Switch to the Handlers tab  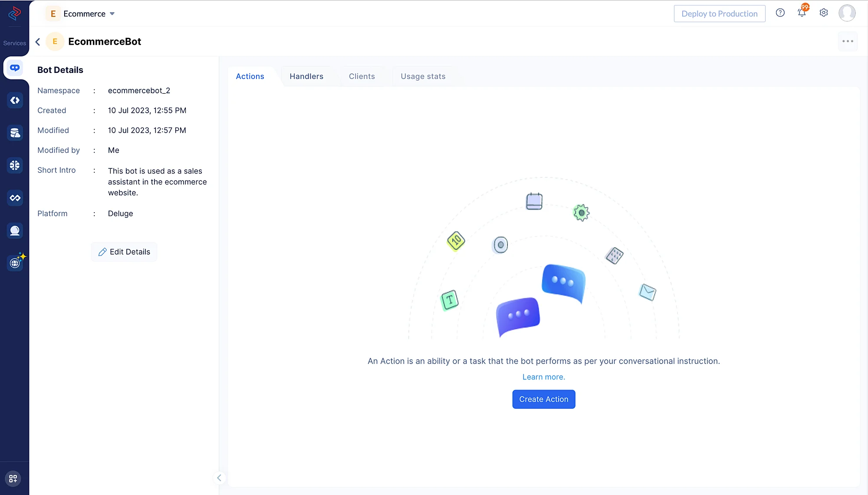click(306, 76)
